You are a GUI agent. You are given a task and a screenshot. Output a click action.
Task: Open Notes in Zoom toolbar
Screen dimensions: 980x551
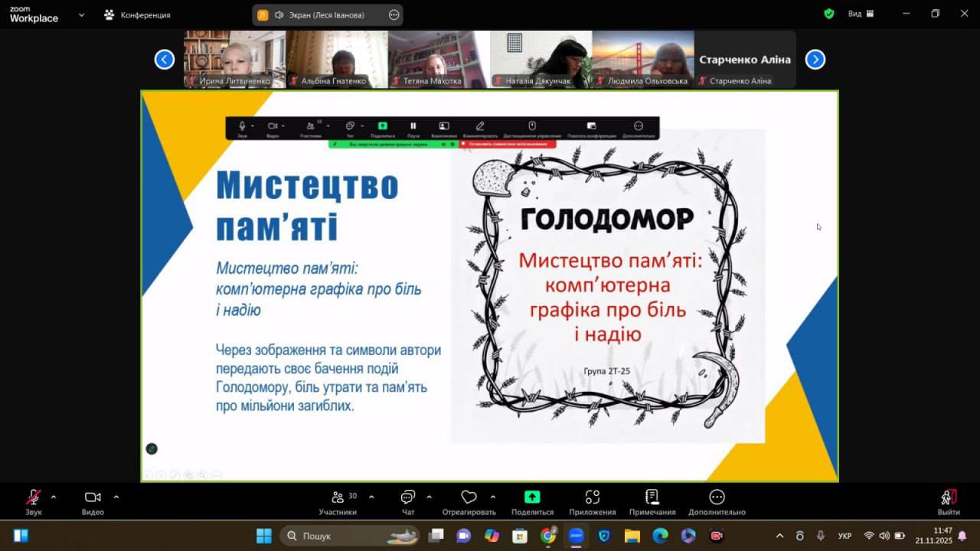[x=652, y=501]
